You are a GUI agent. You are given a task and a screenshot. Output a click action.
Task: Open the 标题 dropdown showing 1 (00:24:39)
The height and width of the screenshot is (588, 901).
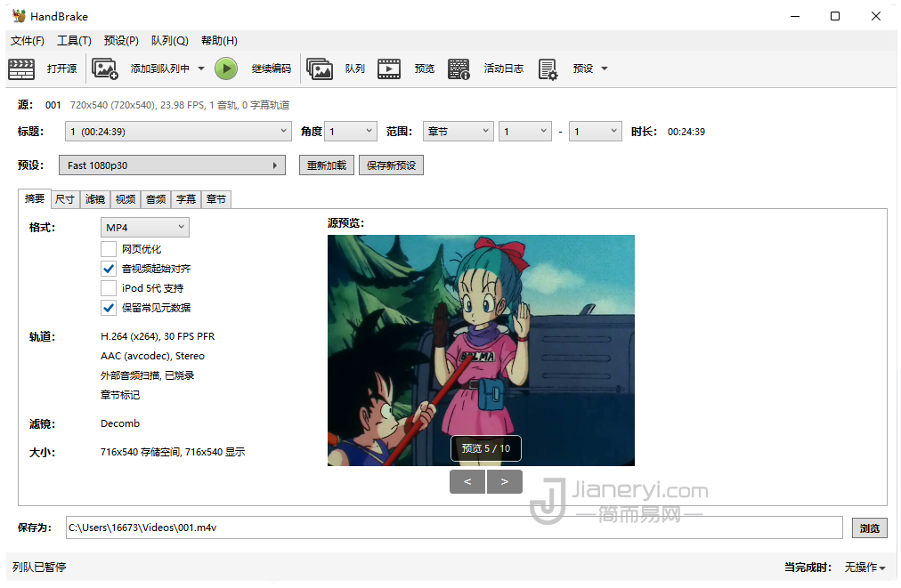click(x=177, y=132)
